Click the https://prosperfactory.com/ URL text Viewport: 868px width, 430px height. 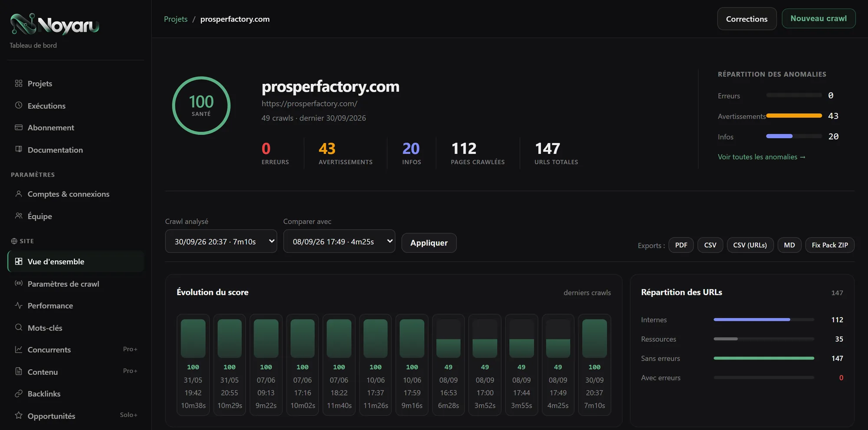(309, 103)
